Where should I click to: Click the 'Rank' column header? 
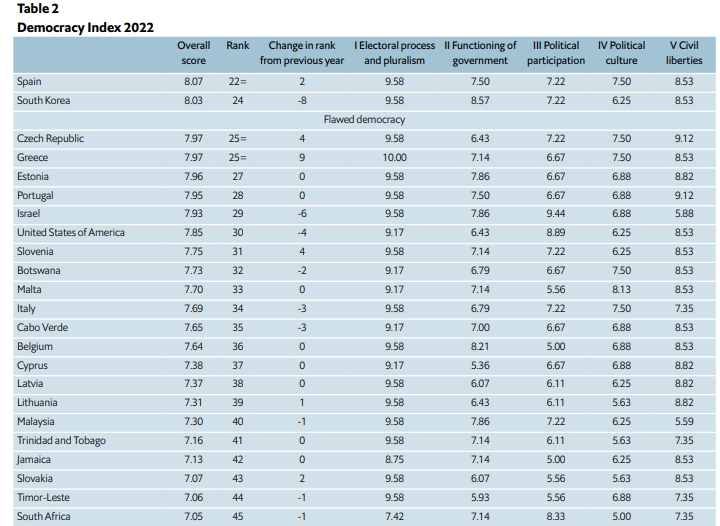pyautogui.click(x=238, y=46)
